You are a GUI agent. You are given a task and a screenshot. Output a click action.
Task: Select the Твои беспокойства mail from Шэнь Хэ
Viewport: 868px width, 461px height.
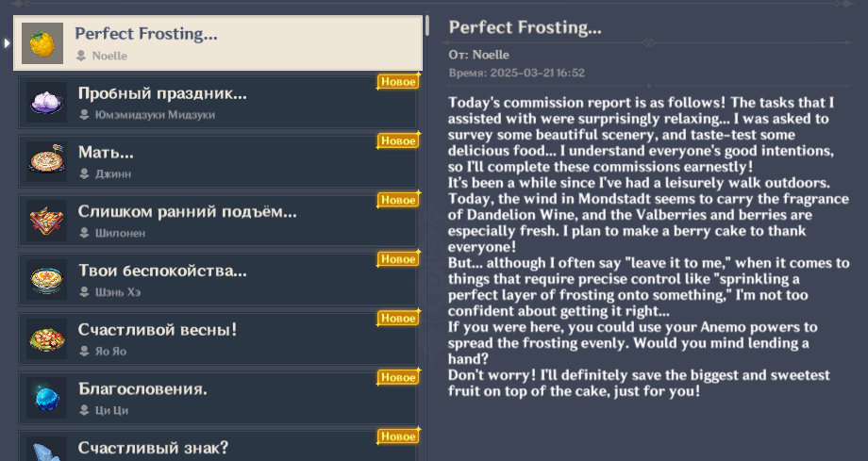click(218, 279)
